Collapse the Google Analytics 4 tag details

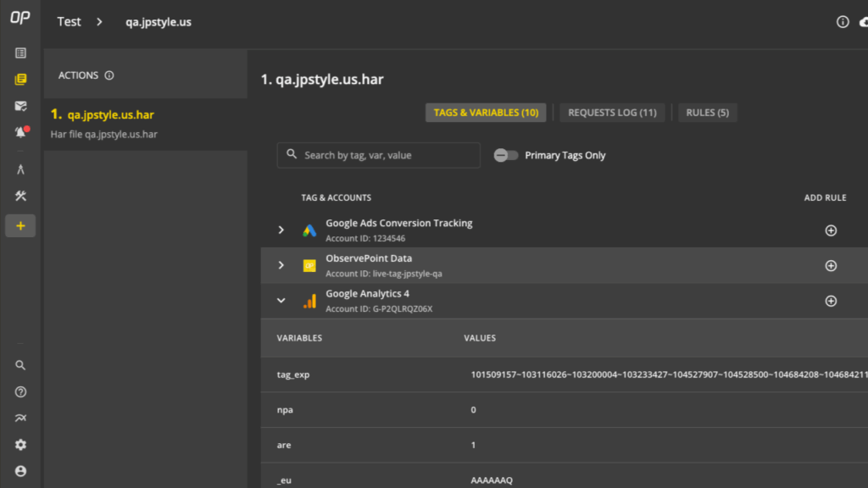[x=281, y=300]
